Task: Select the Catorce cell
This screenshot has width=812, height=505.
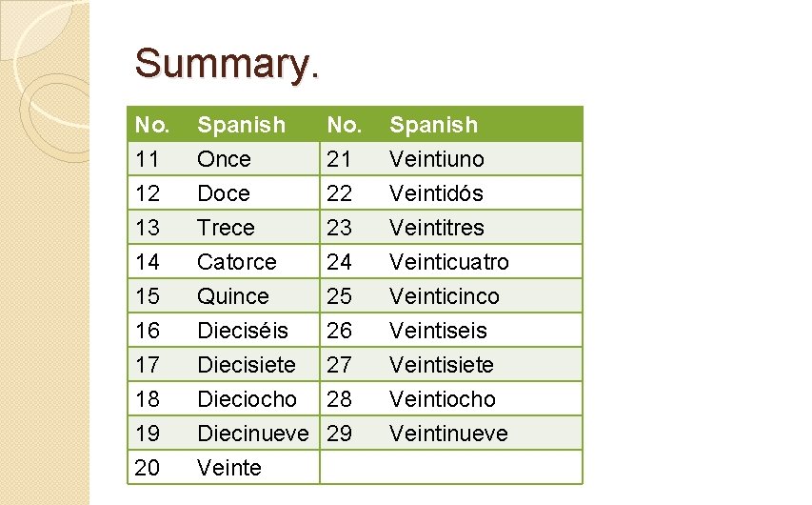Action: point(237,262)
